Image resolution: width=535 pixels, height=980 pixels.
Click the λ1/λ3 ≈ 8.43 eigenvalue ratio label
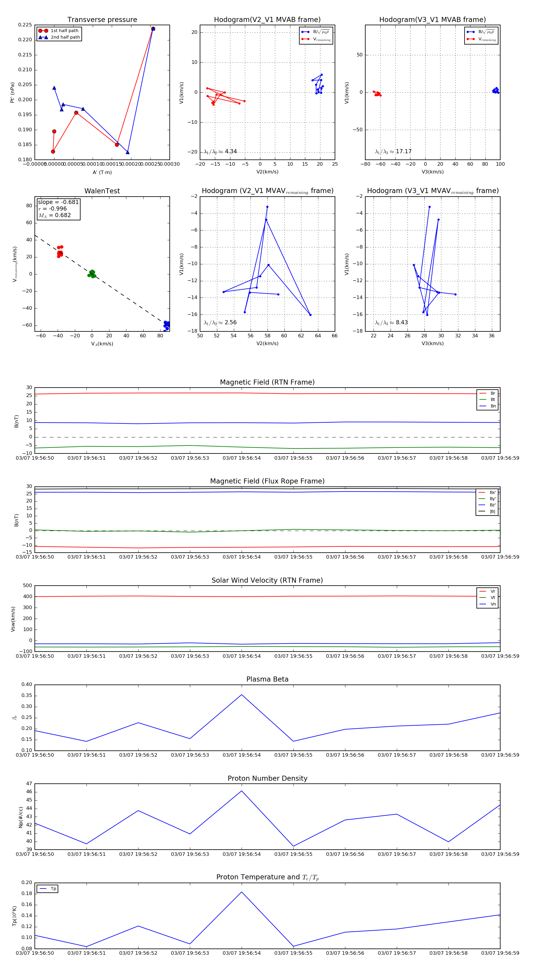(391, 323)
